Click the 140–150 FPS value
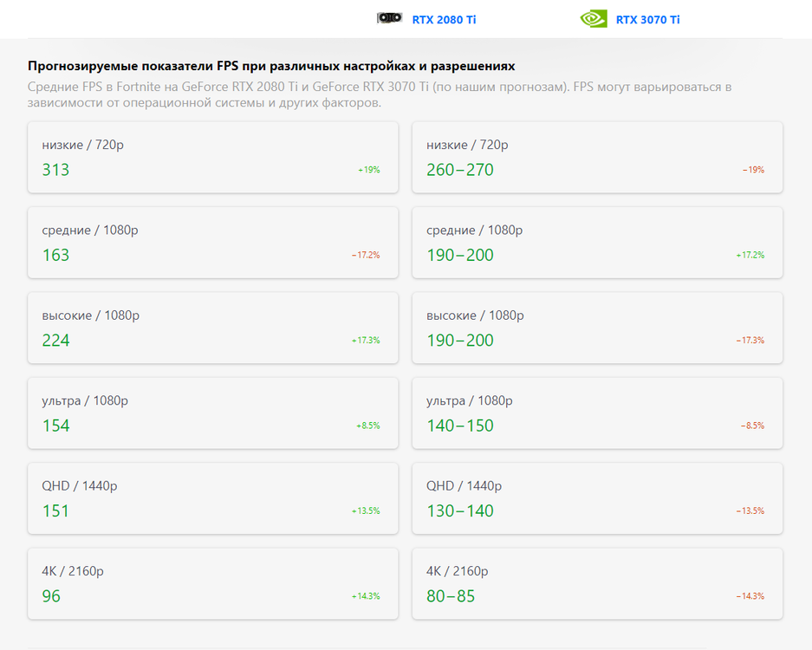The image size is (812, 650). click(x=460, y=426)
